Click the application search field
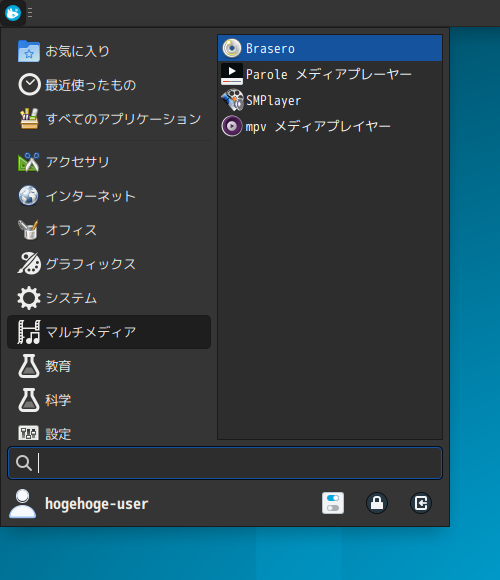The width and height of the screenshot is (500, 580). (x=225, y=463)
